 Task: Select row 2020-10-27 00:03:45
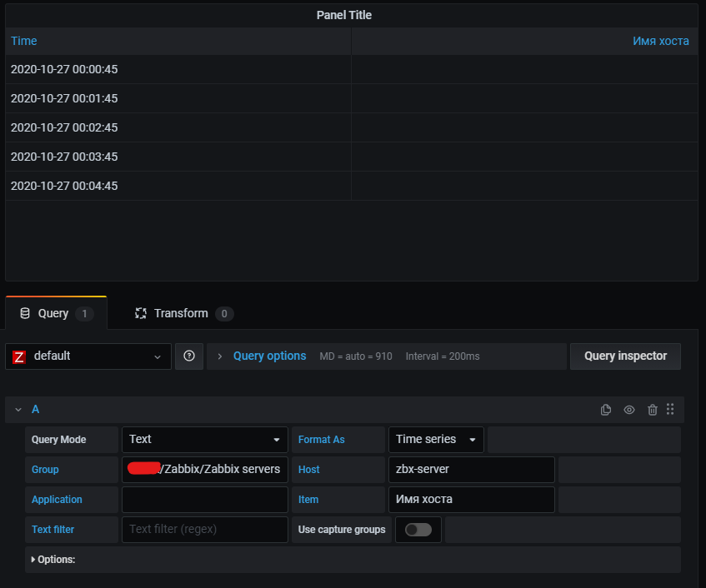[352, 157]
